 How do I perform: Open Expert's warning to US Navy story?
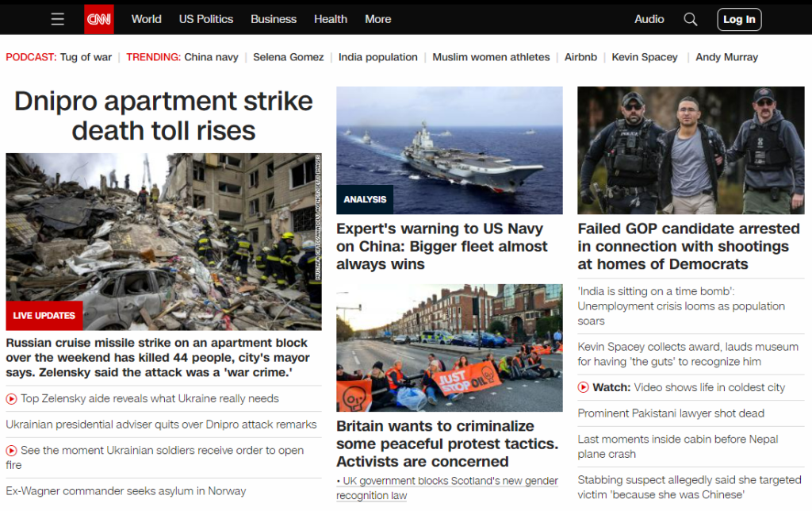point(442,246)
